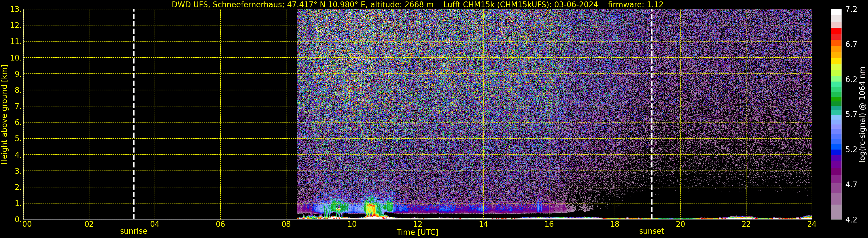Click the time axis tick label 10
The height and width of the screenshot is (238, 868).
coord(352,224)
